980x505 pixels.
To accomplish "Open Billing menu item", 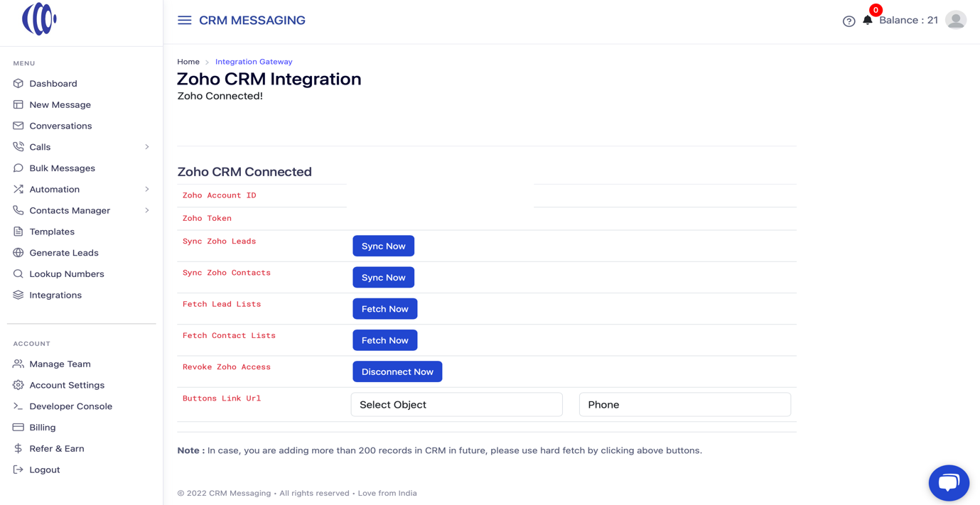I will (x=42, y=428).
